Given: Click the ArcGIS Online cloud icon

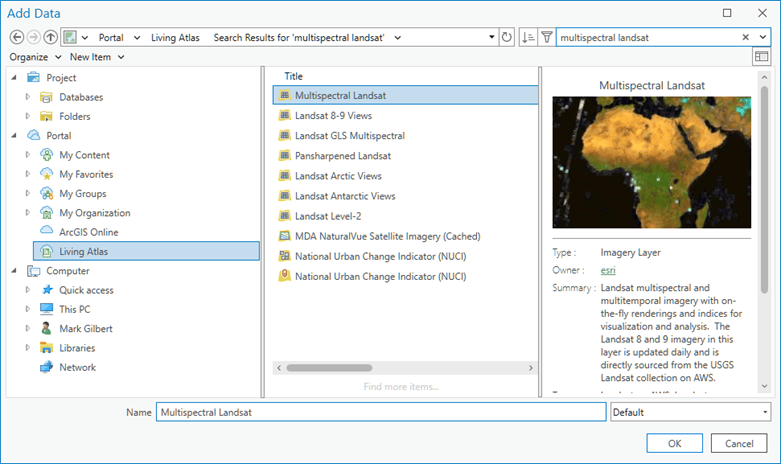Looking at the screenshot, I should click(x=46, y=231).
